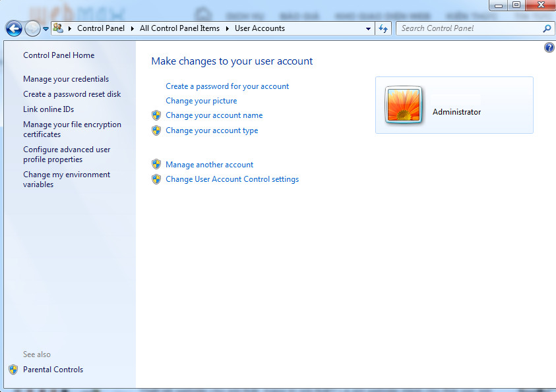Click the magnifier icon in search box
Viewport: 556px width, 392px height.
point(546,28)
